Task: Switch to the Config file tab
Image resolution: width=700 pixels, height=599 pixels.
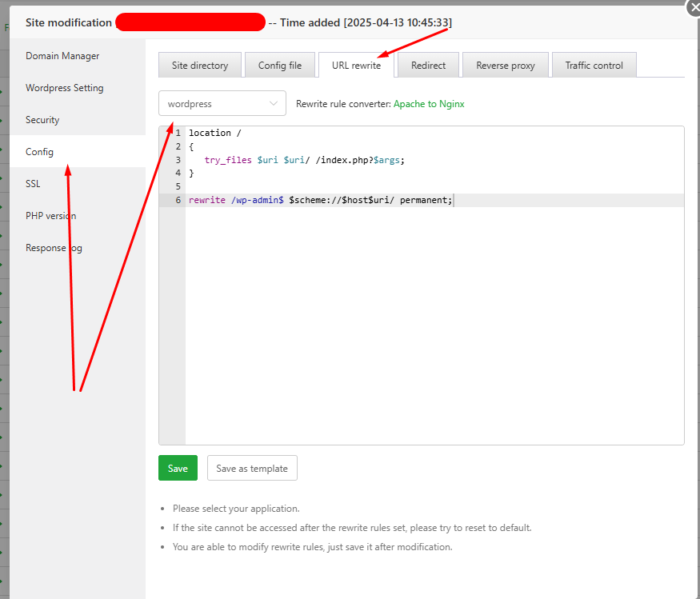Action: tap(280, 65)
